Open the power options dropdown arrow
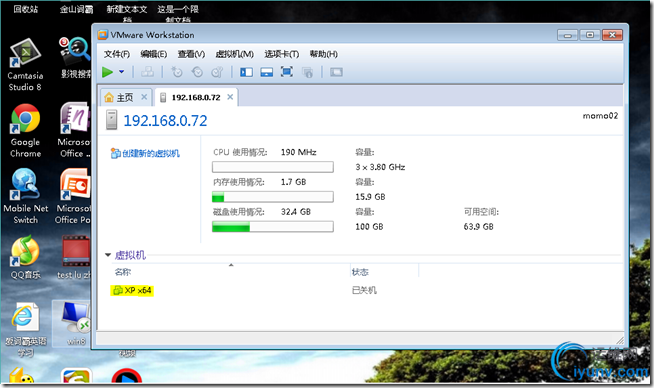Screen dimensions: 654x388 (x=121, y=72)
